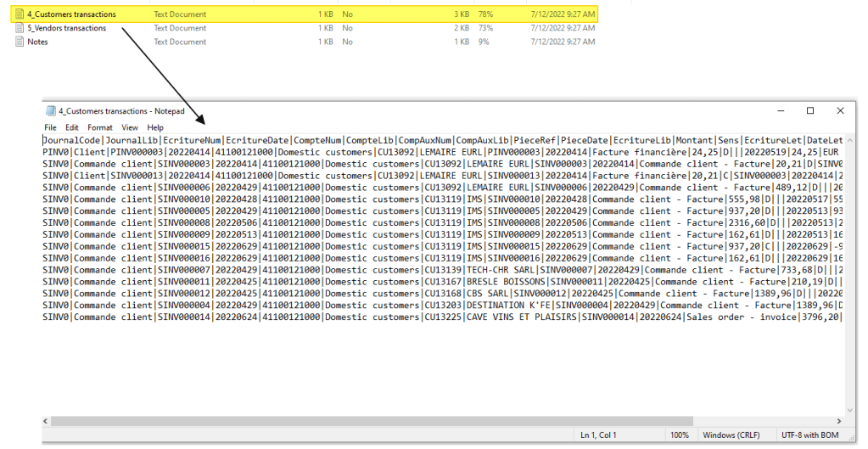Open the Format menu

tap(99, 127)
